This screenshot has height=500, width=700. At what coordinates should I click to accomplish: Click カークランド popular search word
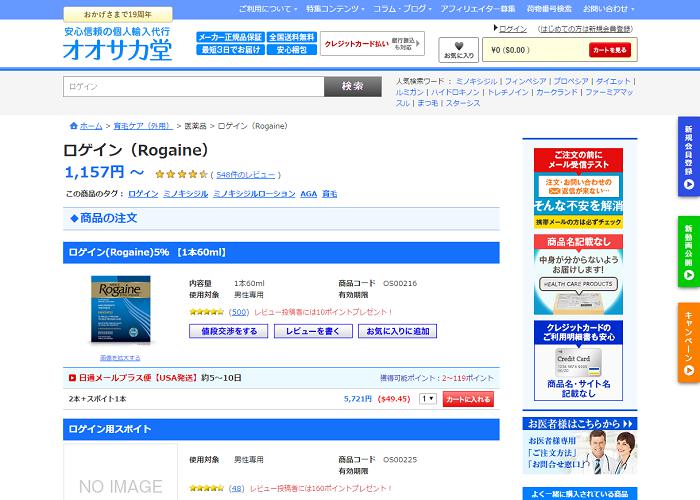click(x=557, y=92)
